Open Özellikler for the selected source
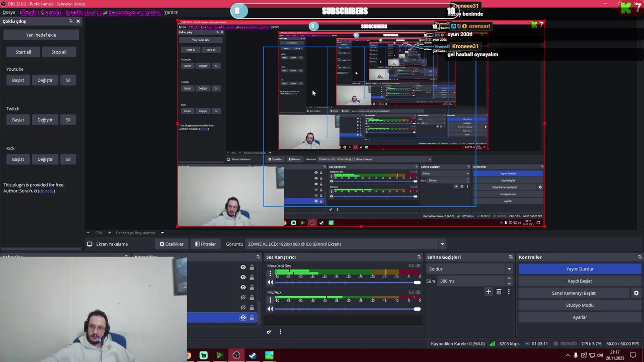 [x=172, y=244]
